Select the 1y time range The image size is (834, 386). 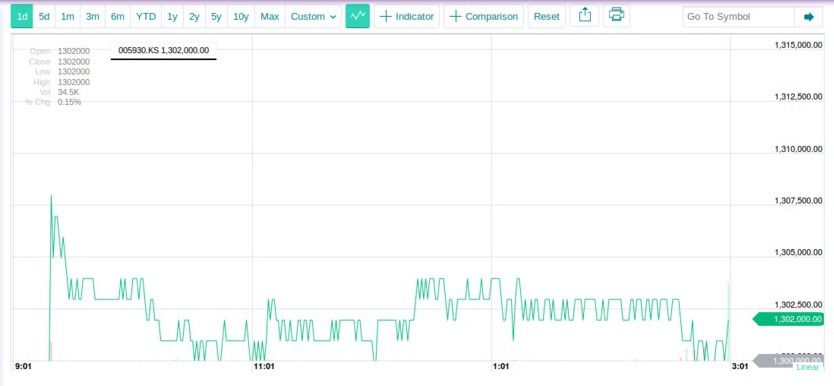pyautogui.click(x=172, y=16)
